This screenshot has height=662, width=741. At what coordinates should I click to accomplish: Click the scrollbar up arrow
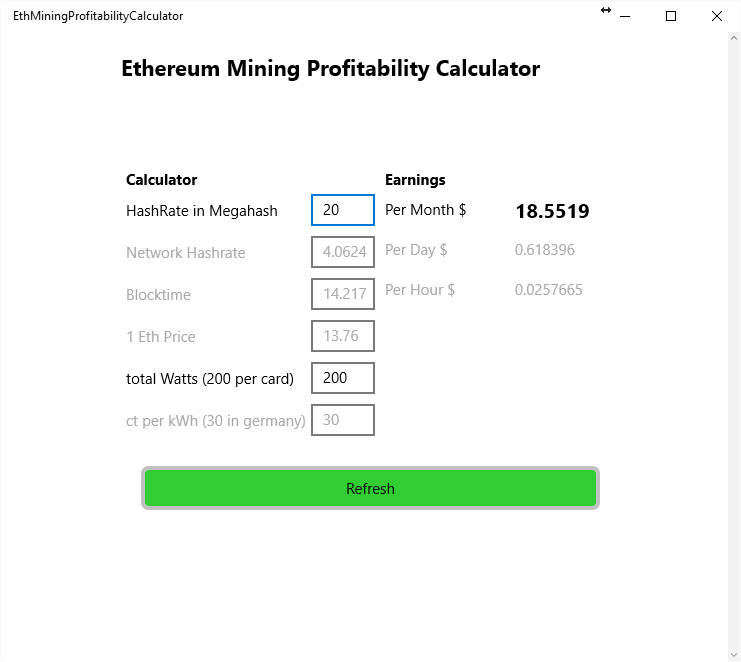click(734, 38)
